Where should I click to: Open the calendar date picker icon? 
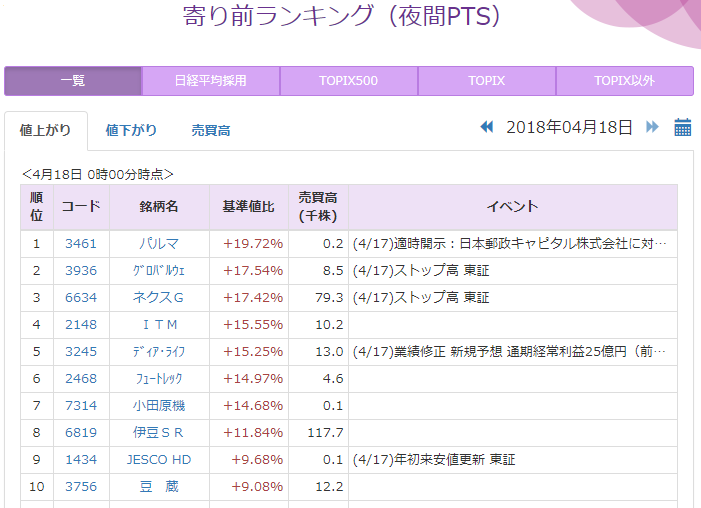pyautogui.click(x=683, y=127)
